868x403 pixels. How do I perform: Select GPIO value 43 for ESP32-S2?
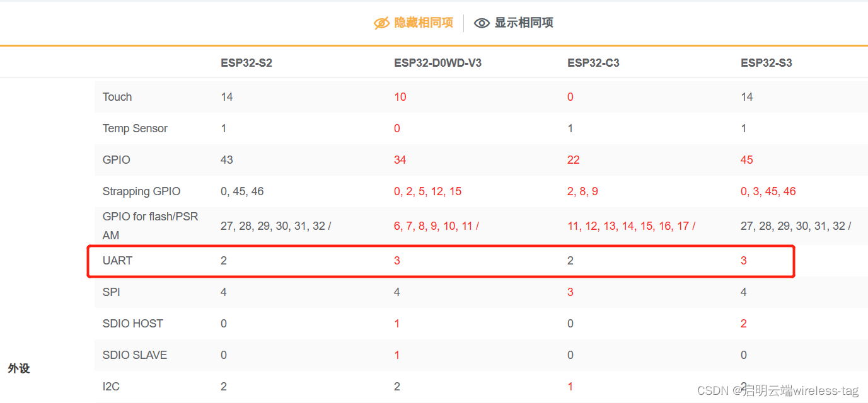click(x=227, y=160)
